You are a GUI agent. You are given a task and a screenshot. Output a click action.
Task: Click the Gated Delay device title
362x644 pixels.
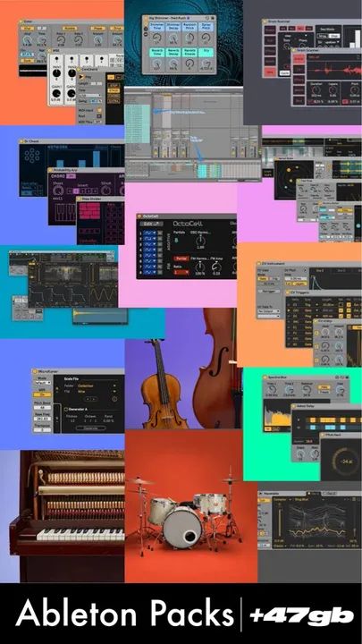(x=305, y=406)
